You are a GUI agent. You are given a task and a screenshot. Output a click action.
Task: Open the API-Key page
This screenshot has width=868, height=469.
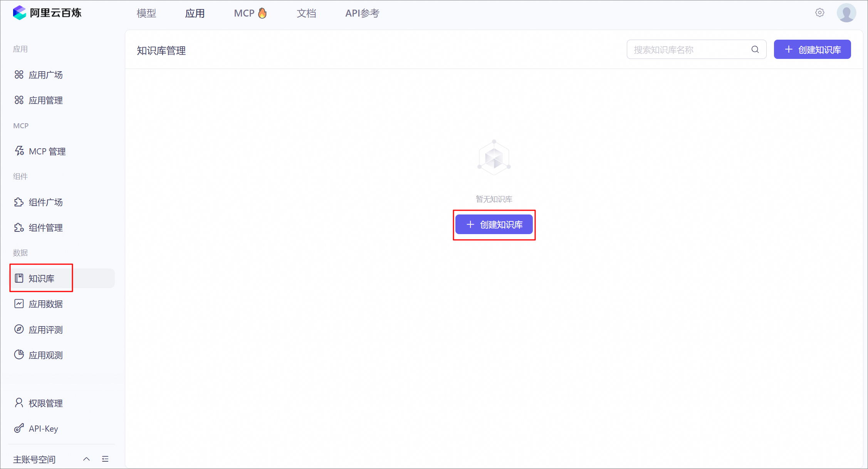point(43,429)
